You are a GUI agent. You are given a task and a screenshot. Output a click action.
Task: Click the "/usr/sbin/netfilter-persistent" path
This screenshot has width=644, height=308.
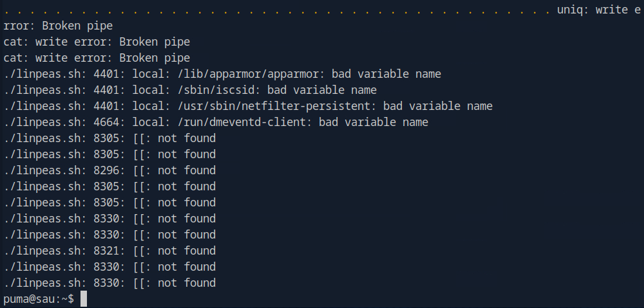coord(279,106)
